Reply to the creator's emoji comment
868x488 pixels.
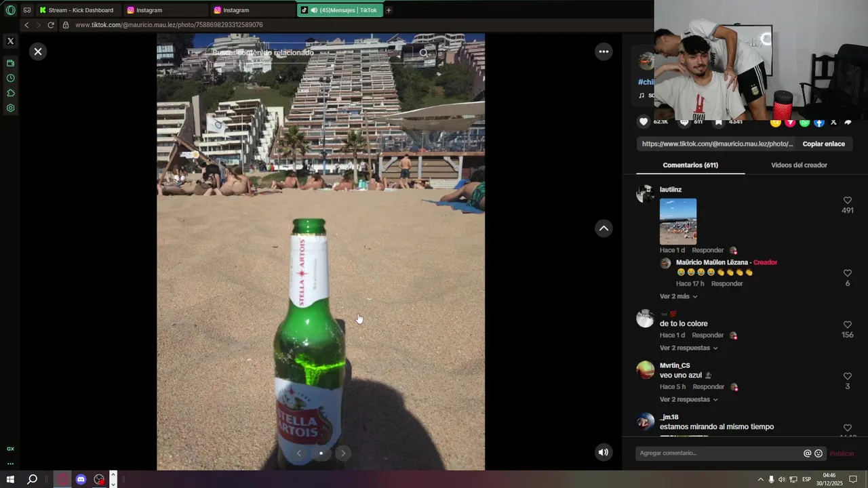tap(727, 283)
